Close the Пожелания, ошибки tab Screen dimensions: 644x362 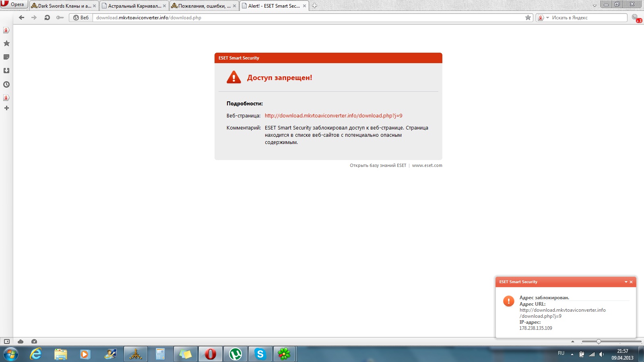point(234,6)
